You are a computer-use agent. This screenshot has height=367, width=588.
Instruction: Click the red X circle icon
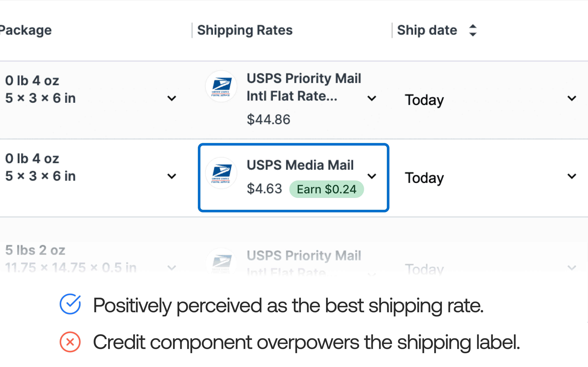(70, 342)
